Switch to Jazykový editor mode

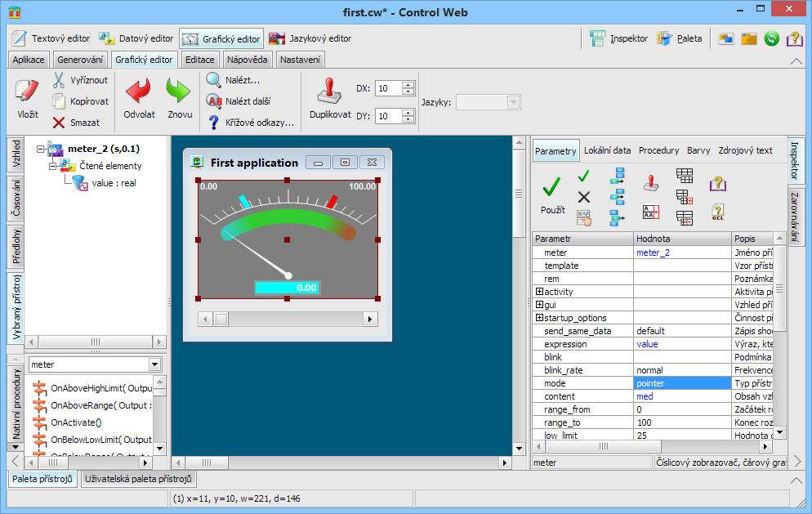310,38
